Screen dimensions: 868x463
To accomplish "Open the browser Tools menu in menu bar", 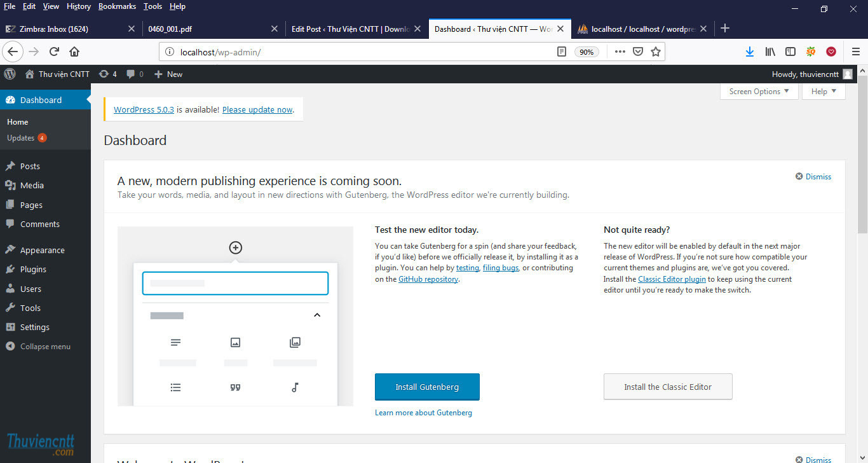I will [153, 6].
